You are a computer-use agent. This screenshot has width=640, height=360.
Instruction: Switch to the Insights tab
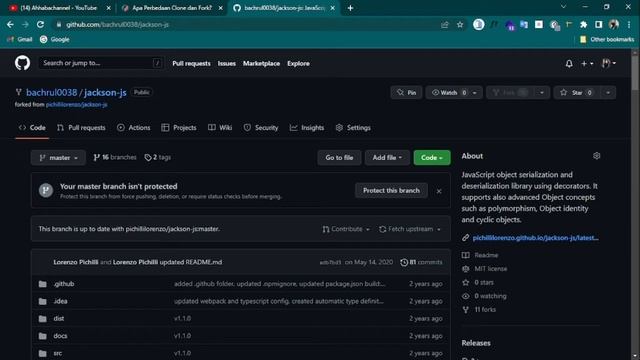[307, 128]
